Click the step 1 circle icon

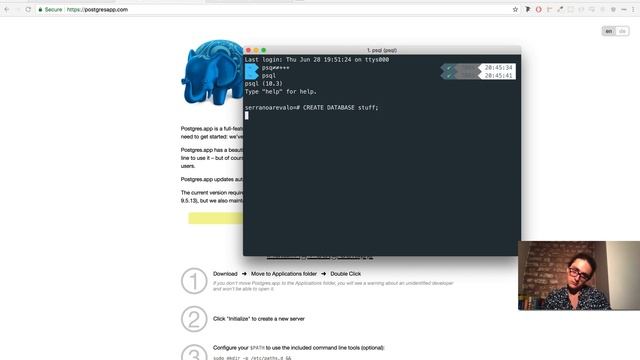(x=194, y=281)
